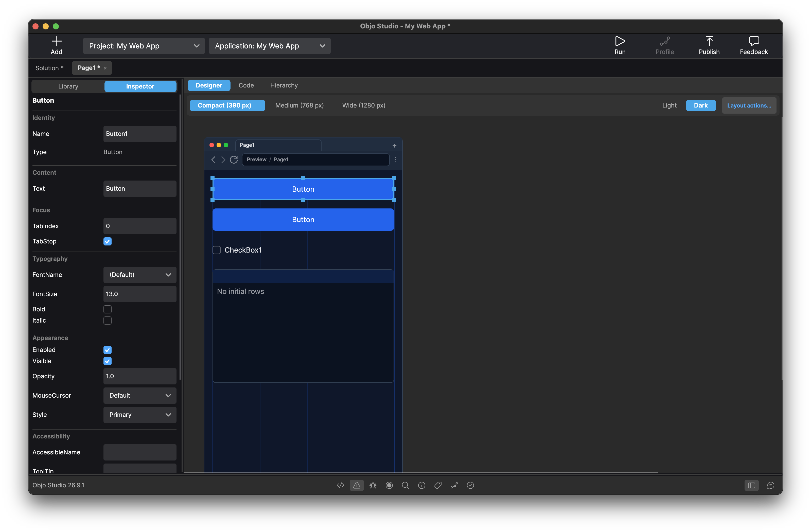Viewport: 811px width, 532px height.
Task: Uncheck the TabStop checkbox
Action: (x=107, y=241)
